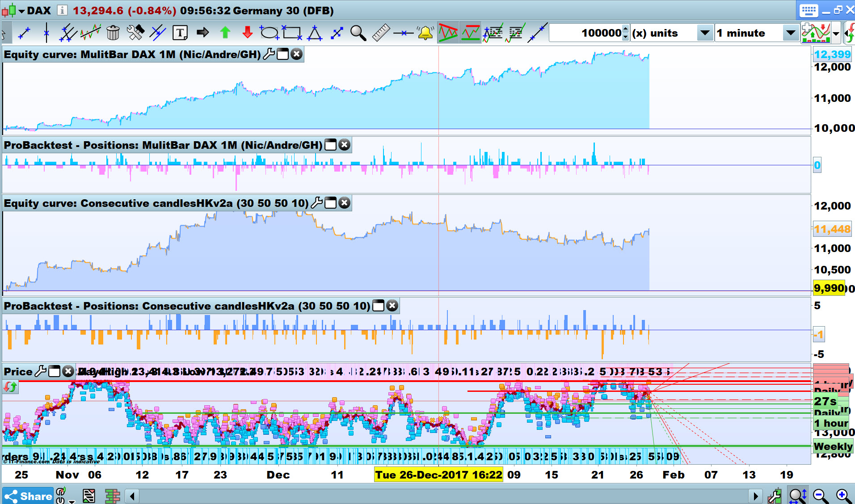Close the Price panel
The height and width of the screenshot is (504, 855).
68,371
